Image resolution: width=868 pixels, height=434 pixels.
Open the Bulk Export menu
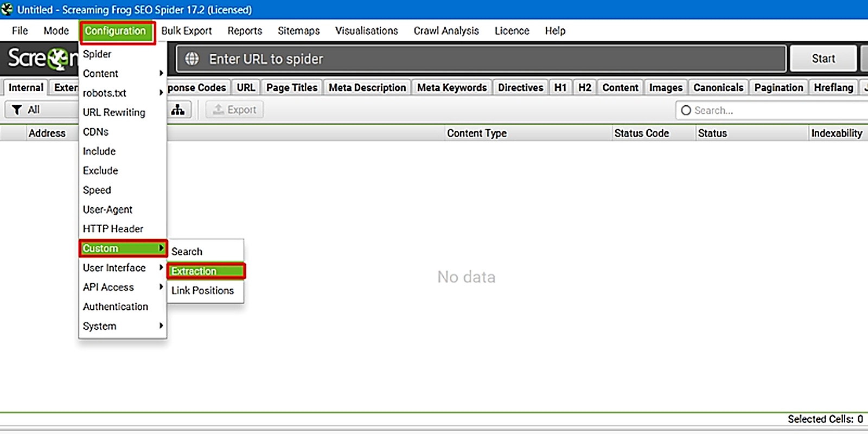point(187,31)
